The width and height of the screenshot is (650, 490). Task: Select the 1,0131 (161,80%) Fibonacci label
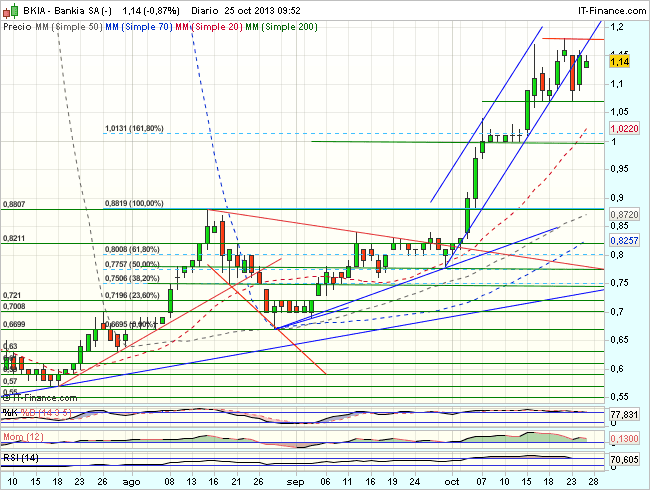tap(134, 129)
